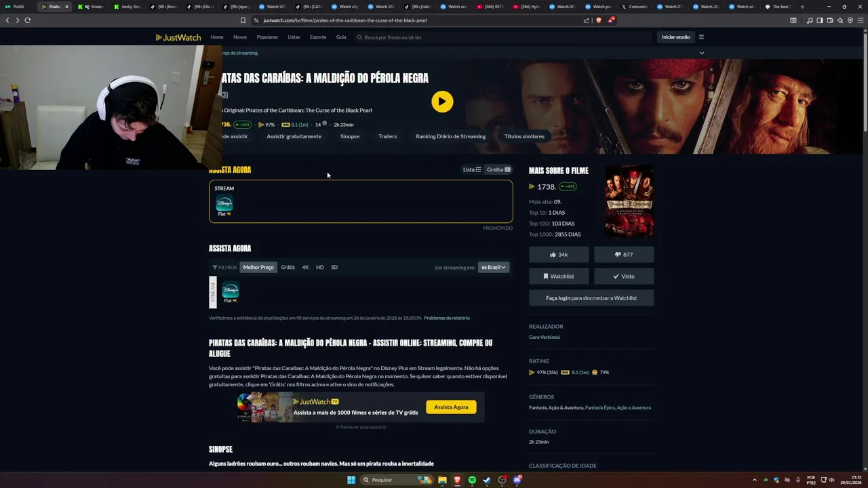Screen dimensions: 868x488
Task: Open Novos menu item
Action: click(x=240, y=37)
